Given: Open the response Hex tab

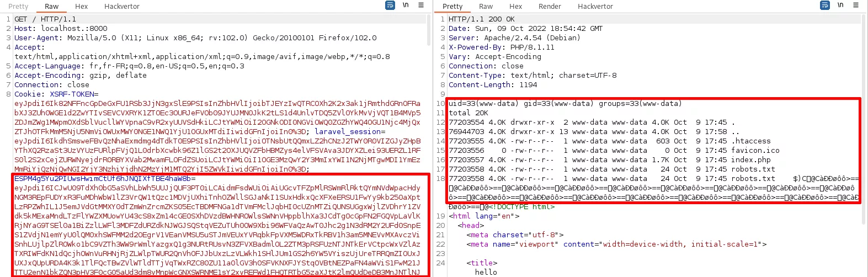Looking at the screenshot, I should coord(516,7).
